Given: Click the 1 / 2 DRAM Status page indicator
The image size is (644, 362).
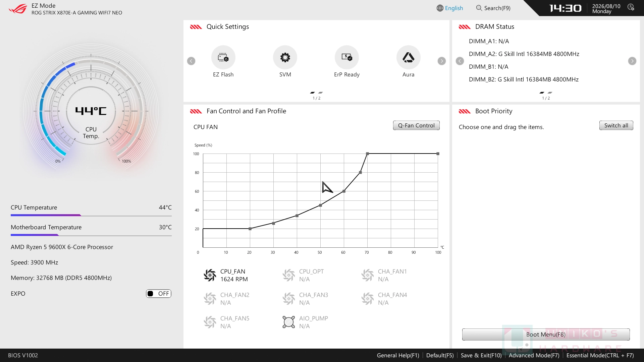Looking at the screenshot, I should coord(546,98).
